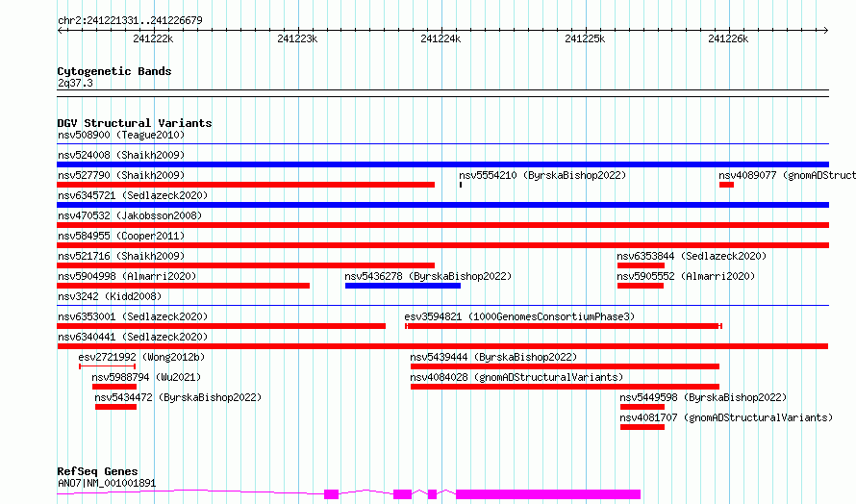Click the small nsv4089077 red bar
The height and width of the screenshot is (504, 856).
click(726, 185)
